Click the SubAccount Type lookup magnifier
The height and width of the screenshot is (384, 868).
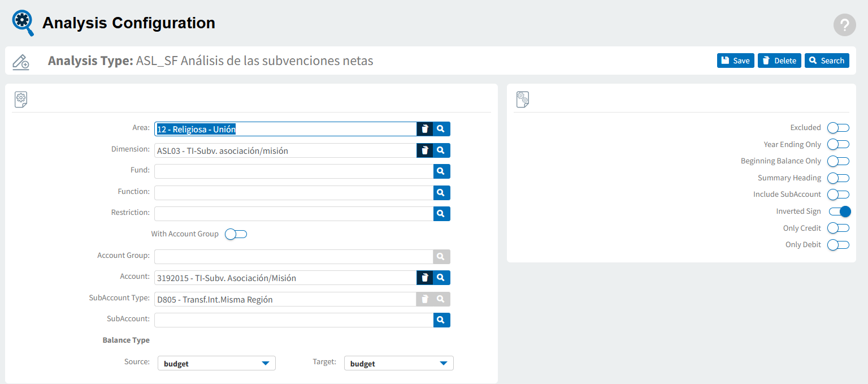click(441, 299)
